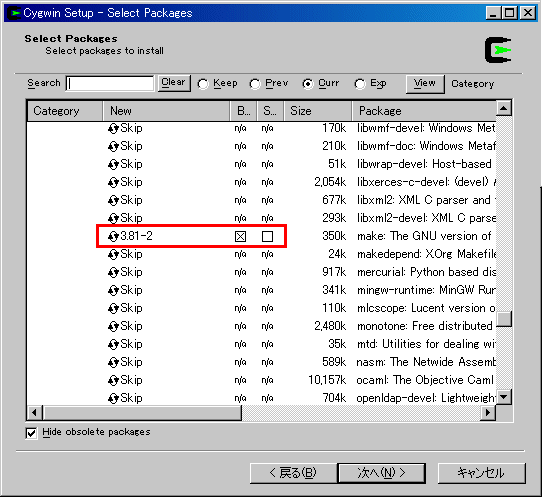Maximize the Cygwin Setup window
The width and height of the screenshot is (542, 497).
[x=509, y=13]
